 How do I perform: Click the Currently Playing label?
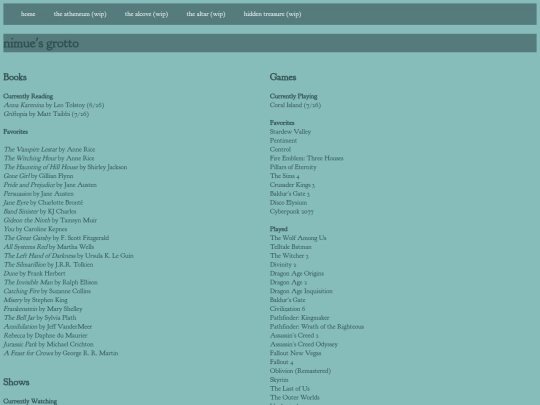[293, 96]
